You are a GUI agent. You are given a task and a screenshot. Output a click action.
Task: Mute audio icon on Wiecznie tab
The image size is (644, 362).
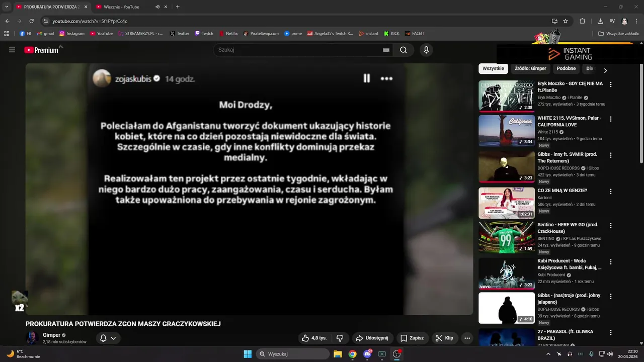[x=157, y=7]
